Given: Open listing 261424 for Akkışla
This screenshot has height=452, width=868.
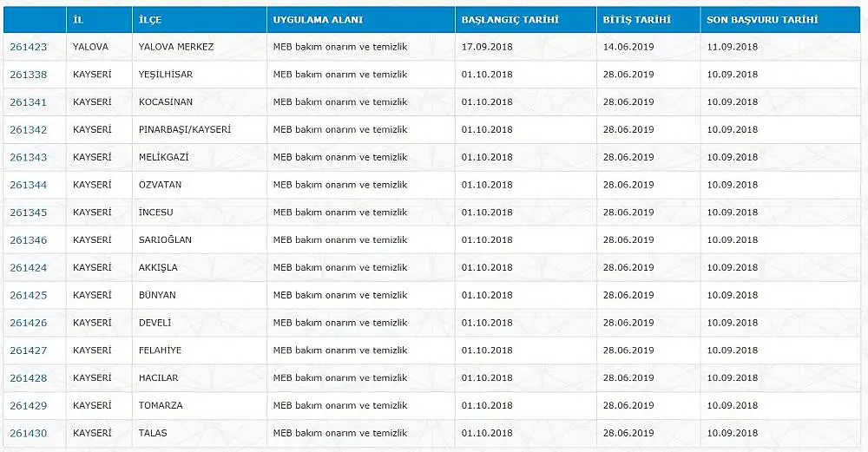Looking at the screenshot, I should pyautogui.click(x=29, y=268).
